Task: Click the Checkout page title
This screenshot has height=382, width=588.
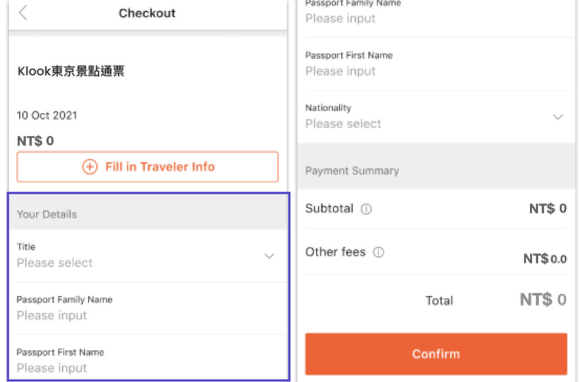Action: coord(147,13)
